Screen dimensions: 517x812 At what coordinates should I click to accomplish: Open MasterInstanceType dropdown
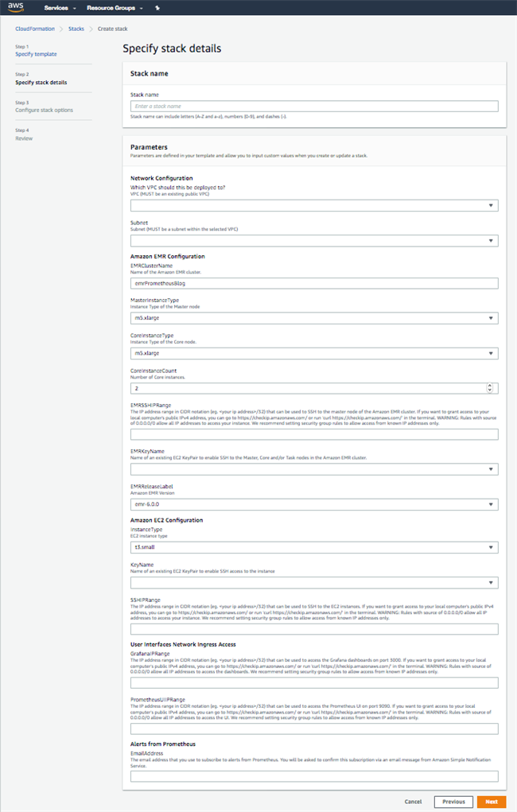pos(314,318)
